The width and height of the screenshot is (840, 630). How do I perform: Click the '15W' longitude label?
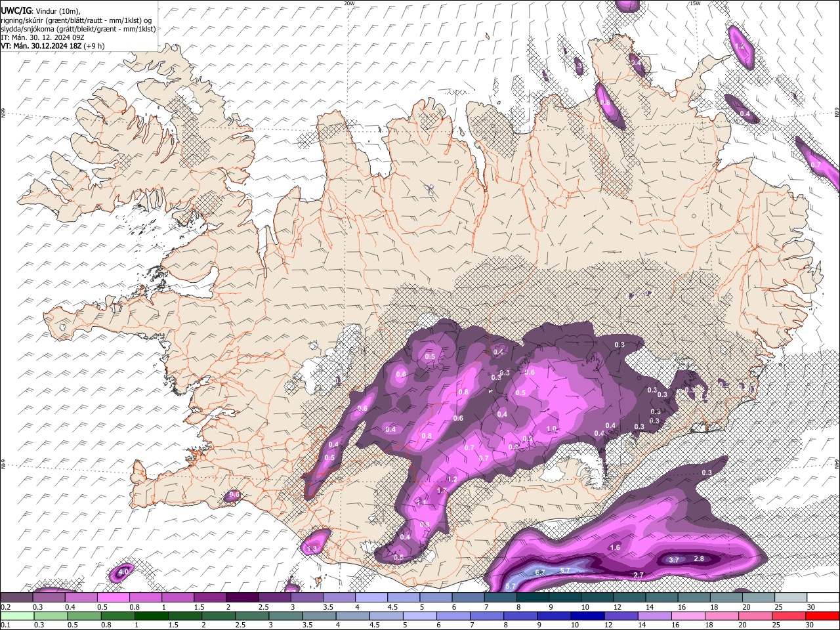(x=695, y=3)
